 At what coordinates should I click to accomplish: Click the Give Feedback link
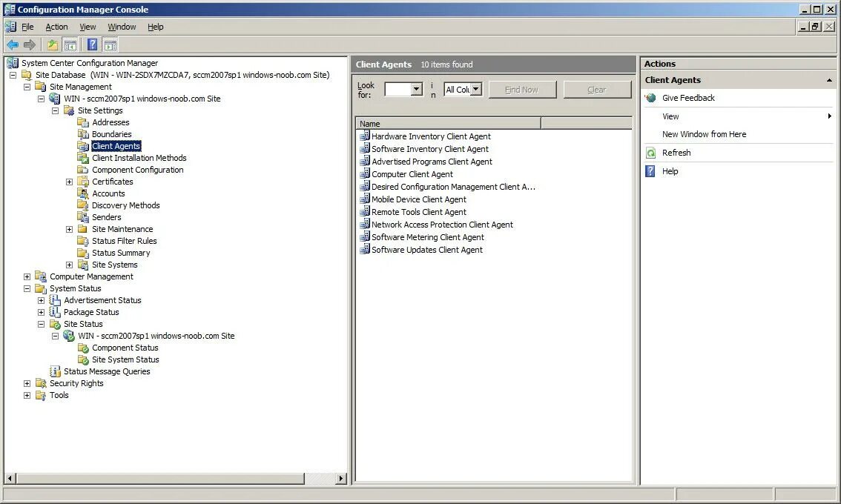click(x=687, y=97)
